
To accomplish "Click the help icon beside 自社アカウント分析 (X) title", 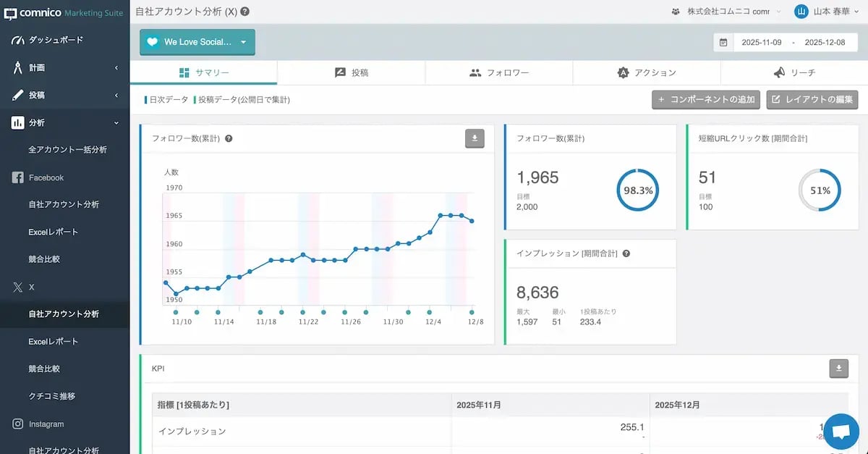I will coord(245,12).
